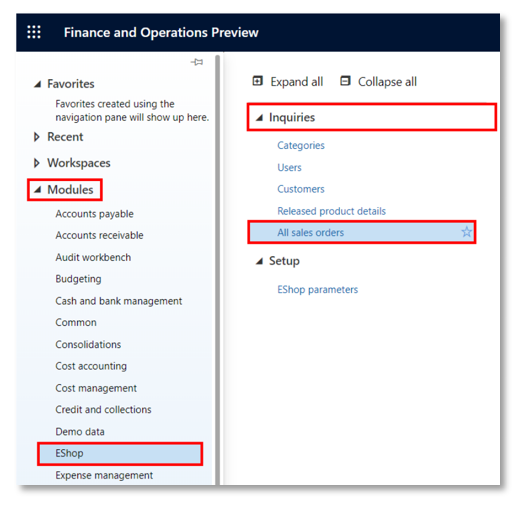The width and height of the screenshot is (524, 505).
Task: Open the app launcher waffle icon
Action: 34,32
